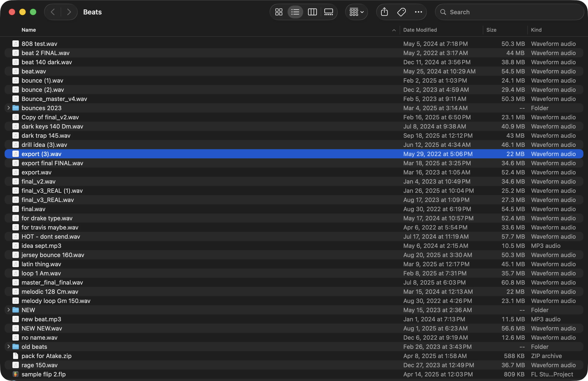Viewport: 588px width, 381px height.
Task: Click the 808 test.wav audio file icon
Action: 16,44
